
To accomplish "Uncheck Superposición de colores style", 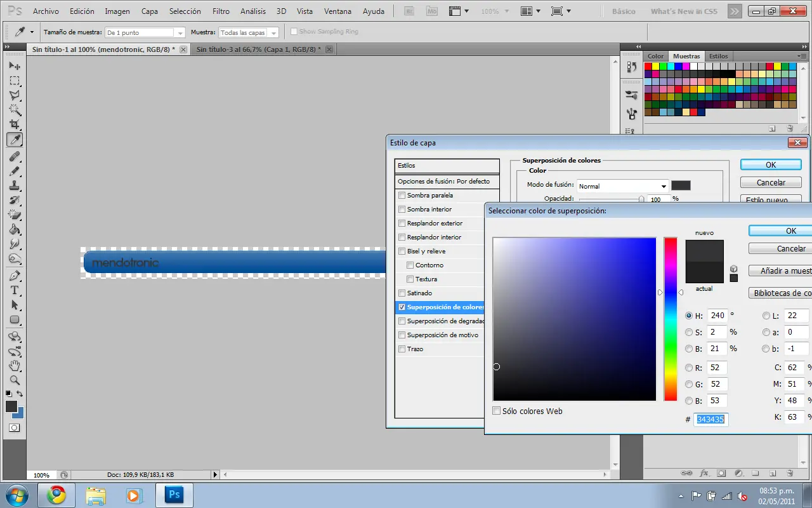I will point(402,307).
